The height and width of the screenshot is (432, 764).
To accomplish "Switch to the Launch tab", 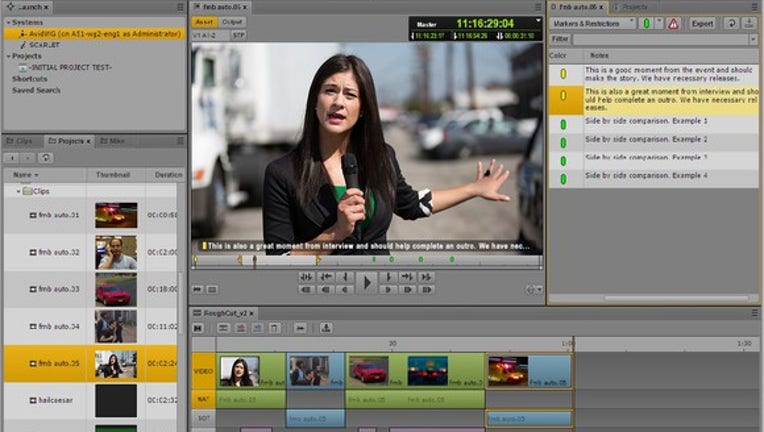I will (x=27, y=7).
